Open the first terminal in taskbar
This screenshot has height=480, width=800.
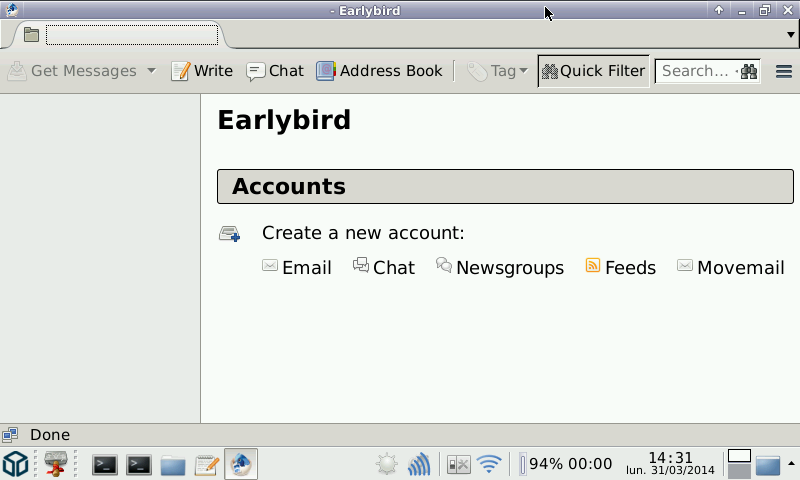[105, 465]
